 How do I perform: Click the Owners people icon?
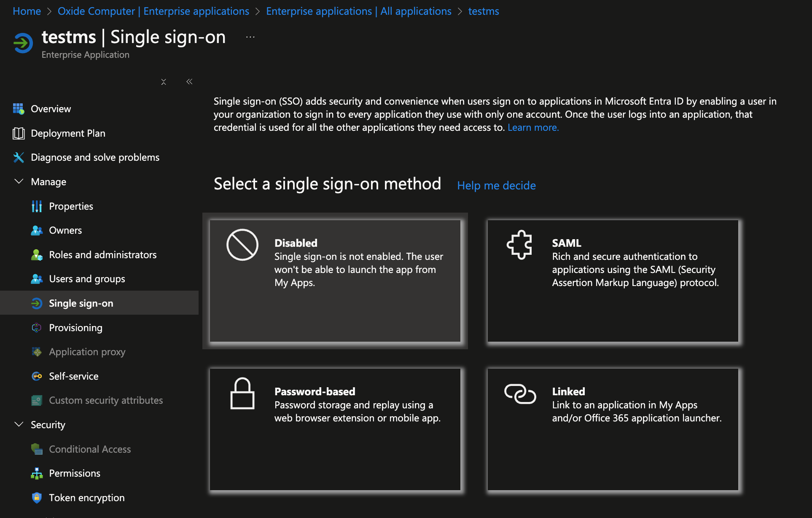tap(37, 230)
